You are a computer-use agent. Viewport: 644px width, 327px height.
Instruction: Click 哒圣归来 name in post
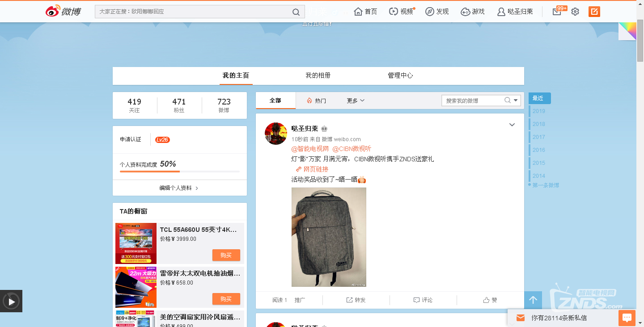[x=305, y=129]
